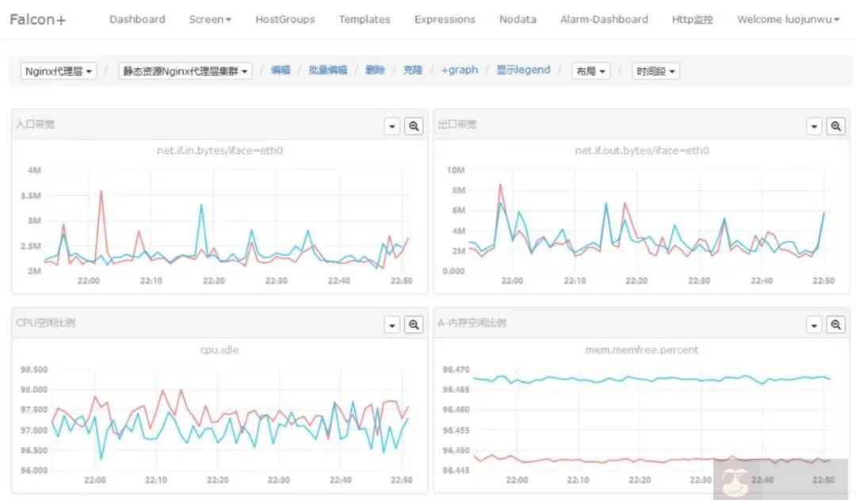Click the +graph link
Image resolution: width=856 pixels, height=504 pixels.
(x=460, y=70)
